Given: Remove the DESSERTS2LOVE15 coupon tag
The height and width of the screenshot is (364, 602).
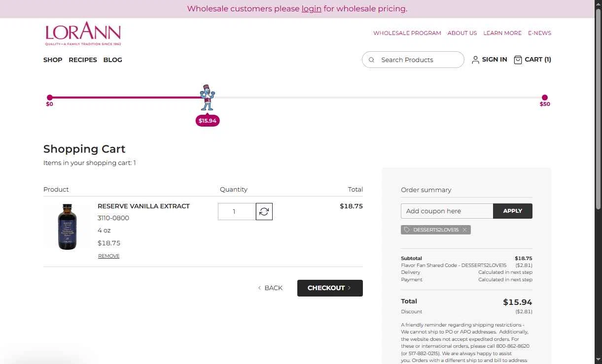Looking at the screenshot, I should click(x=464, y=230).
